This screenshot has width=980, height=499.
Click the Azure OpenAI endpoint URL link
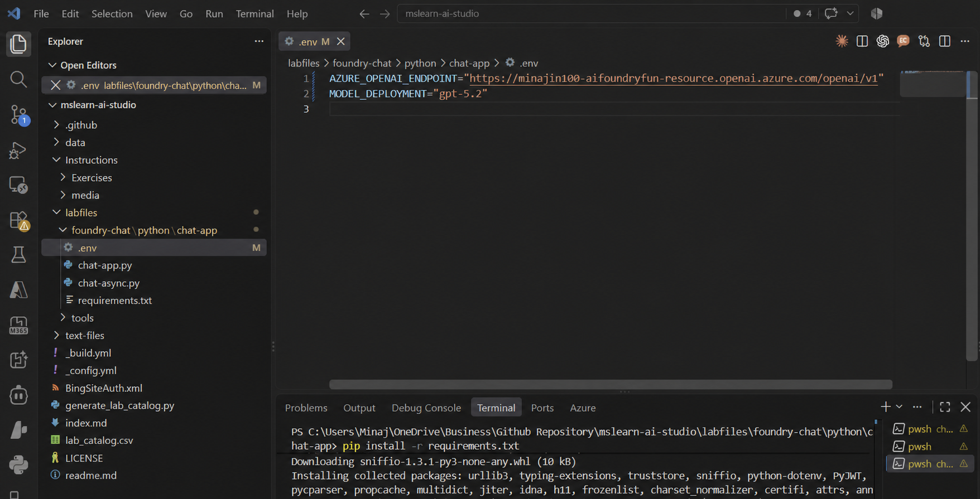pos(674,79)
